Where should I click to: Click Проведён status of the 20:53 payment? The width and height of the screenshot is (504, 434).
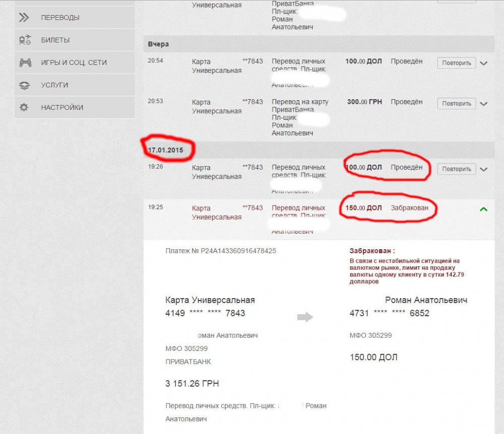click(x=407, y=102)
